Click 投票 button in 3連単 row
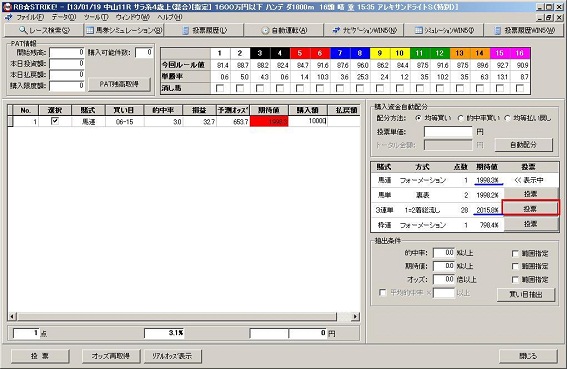Screen dimensions: 567x369 click(x=530, y=209)
